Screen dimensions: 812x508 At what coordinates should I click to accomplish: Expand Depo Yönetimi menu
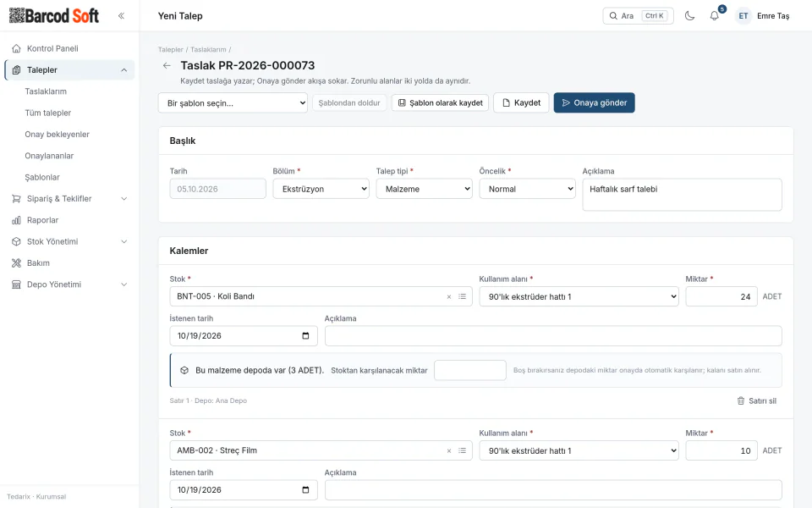pos(69,284)
